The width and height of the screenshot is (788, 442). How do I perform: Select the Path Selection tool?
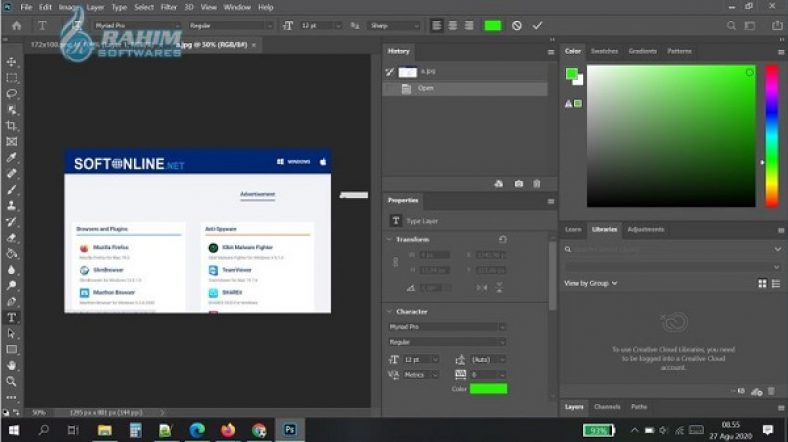pos(12,334)
